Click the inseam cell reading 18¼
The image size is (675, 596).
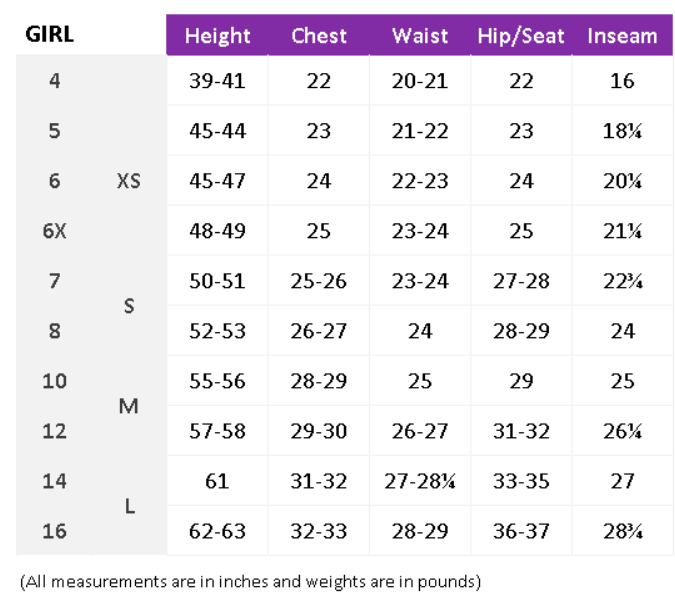click(622, 131)
